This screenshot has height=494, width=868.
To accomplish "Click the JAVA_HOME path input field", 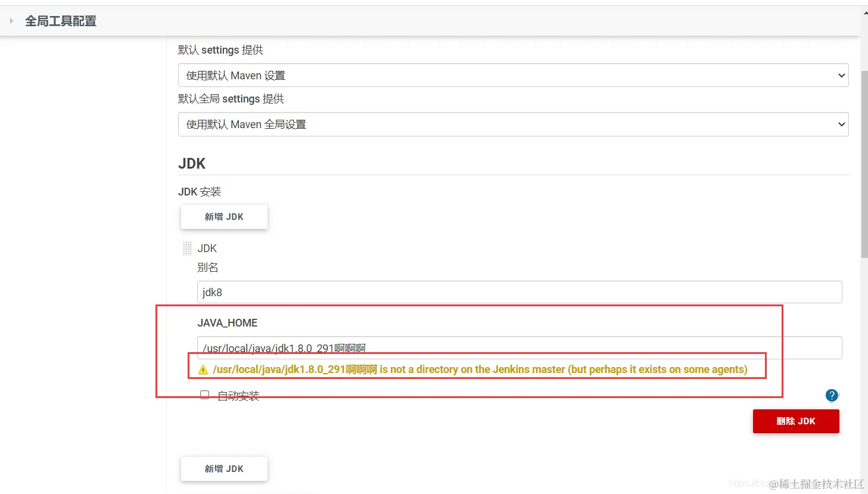I will click(x=519, y=347).
